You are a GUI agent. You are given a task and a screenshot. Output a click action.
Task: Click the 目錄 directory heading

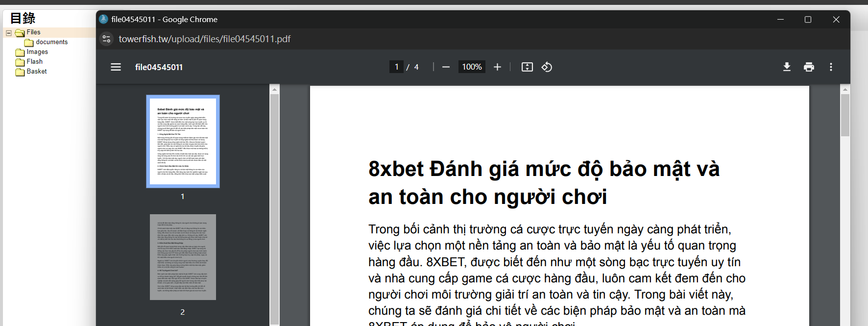[x=23, y=18]
